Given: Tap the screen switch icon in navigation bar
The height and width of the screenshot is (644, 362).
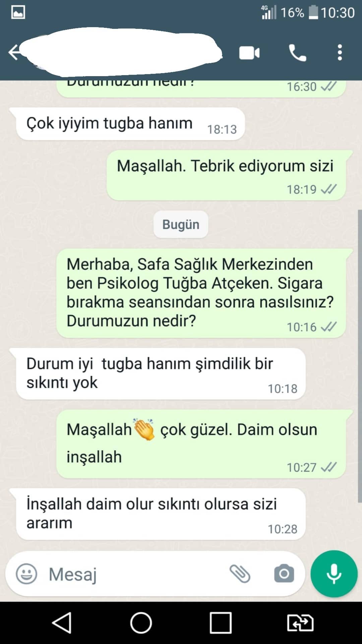Looking at the screenshot, I should (300, 623).
